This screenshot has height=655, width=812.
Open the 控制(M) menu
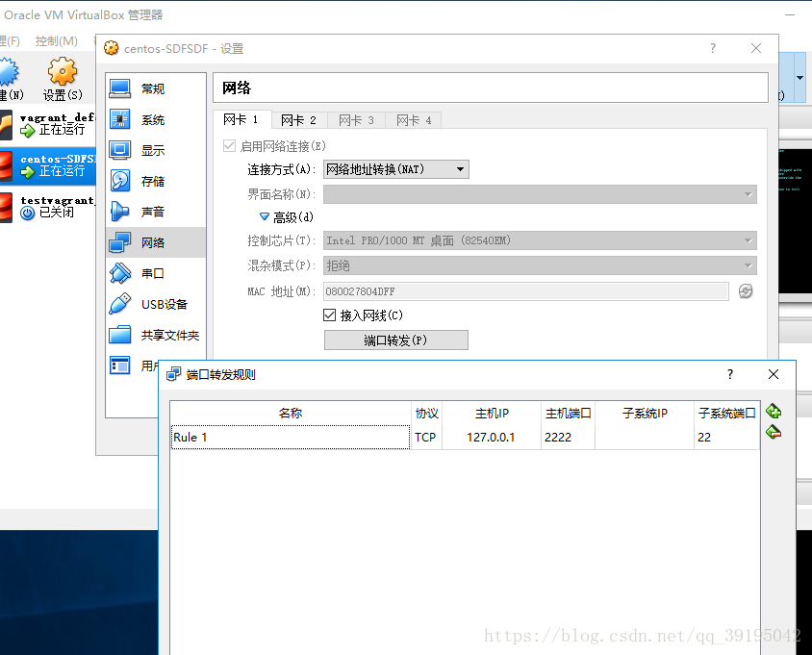coord(57,41)
